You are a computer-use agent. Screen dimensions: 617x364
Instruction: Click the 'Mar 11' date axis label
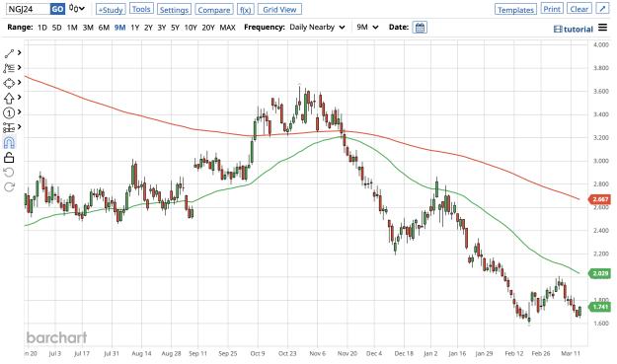pos(571,353)
